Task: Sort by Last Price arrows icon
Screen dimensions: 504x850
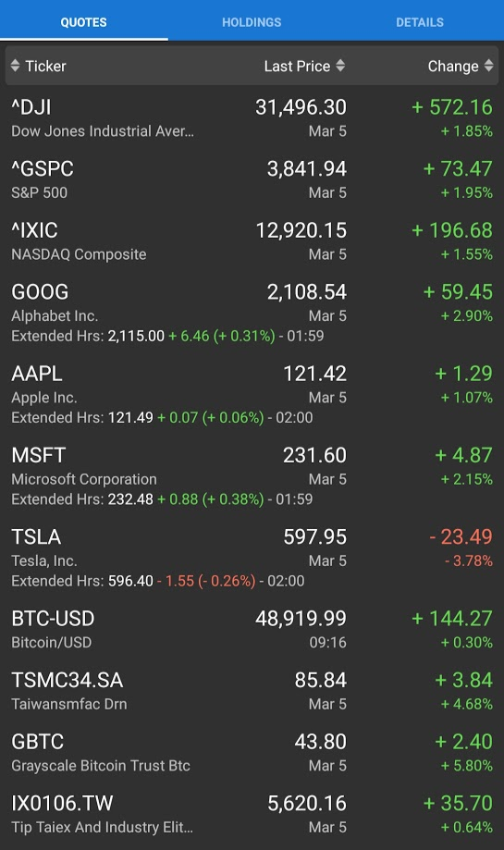Action: click(x=340, y=66)
